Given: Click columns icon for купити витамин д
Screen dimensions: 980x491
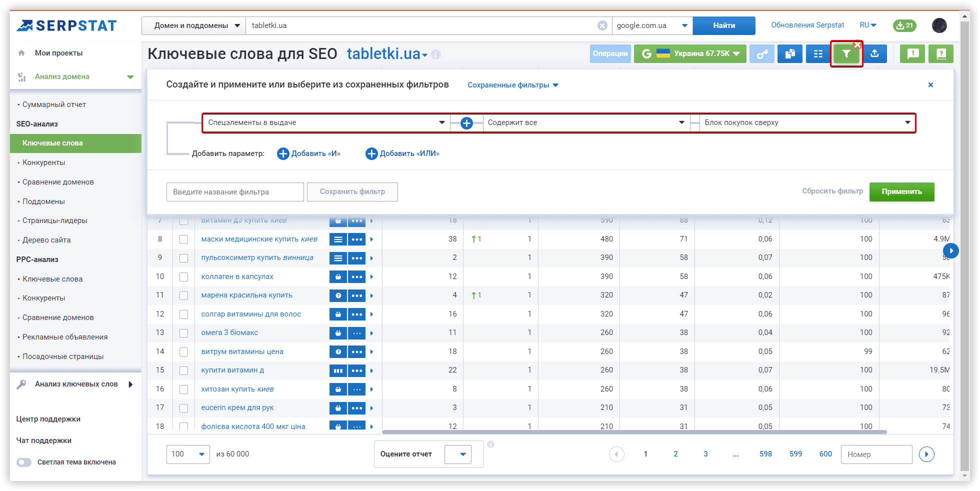Looking at the screenshot, I should [x=338, y=370].
